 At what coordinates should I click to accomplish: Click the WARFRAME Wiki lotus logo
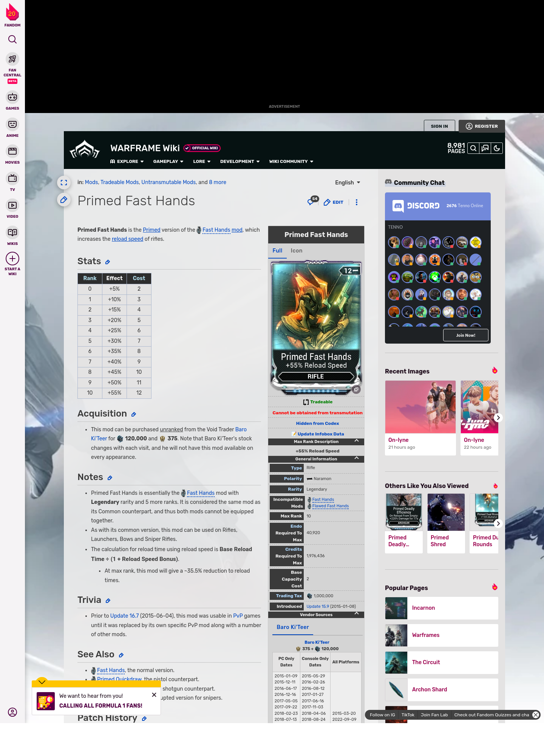click(85, 149)
